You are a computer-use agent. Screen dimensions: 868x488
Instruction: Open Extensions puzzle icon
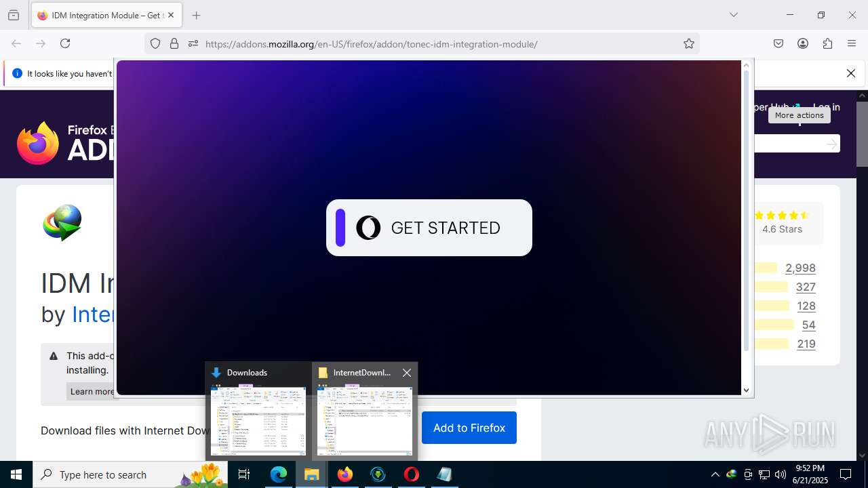point(827,43)
